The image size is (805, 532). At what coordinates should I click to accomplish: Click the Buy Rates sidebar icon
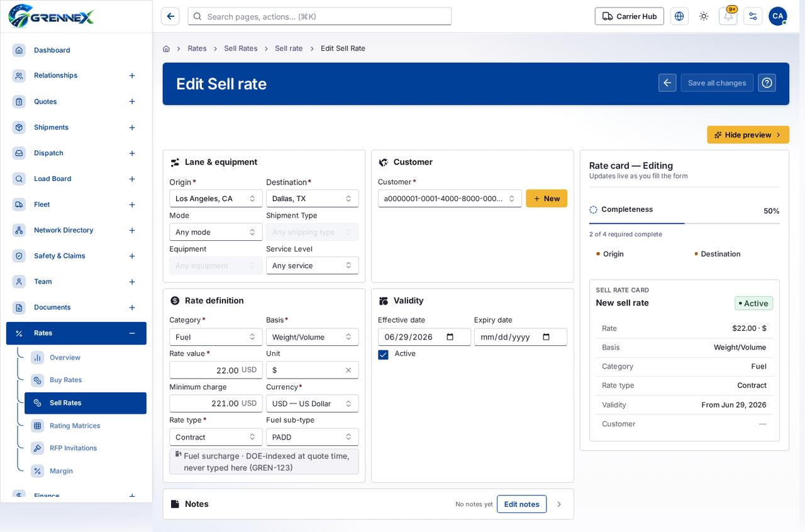coord(38,380)
